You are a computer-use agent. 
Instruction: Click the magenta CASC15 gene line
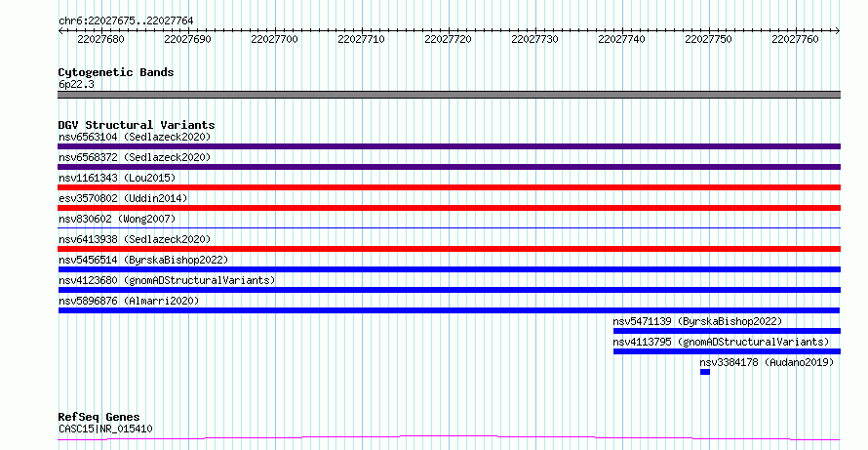pos(449,438)
